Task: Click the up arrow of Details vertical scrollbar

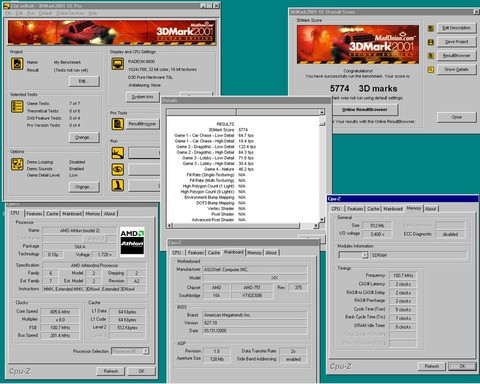Action: pos(322,112)
